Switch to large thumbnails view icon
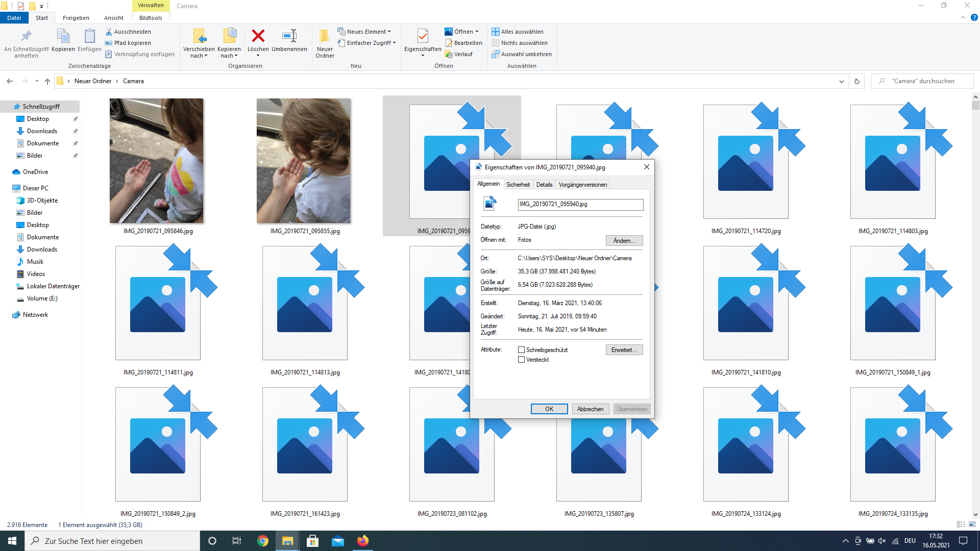Screen dimensions: 980x551 [972, 524]
